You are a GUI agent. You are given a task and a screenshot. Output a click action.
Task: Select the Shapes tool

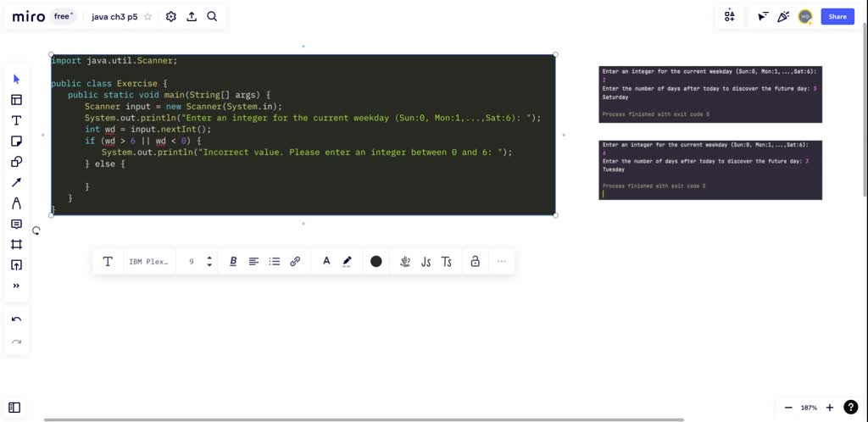16,162
